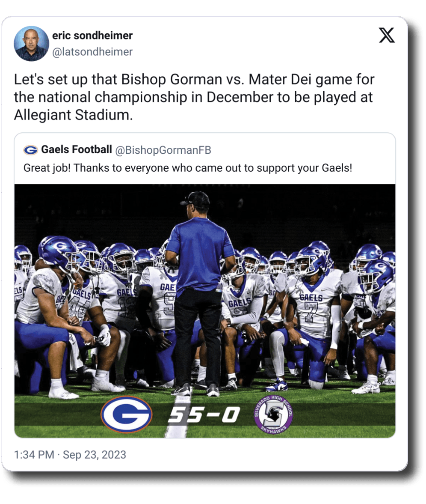The height and width of the screenshot is (504, 426).
Task: Click the X logo in the corner
Action: [387, 36]
